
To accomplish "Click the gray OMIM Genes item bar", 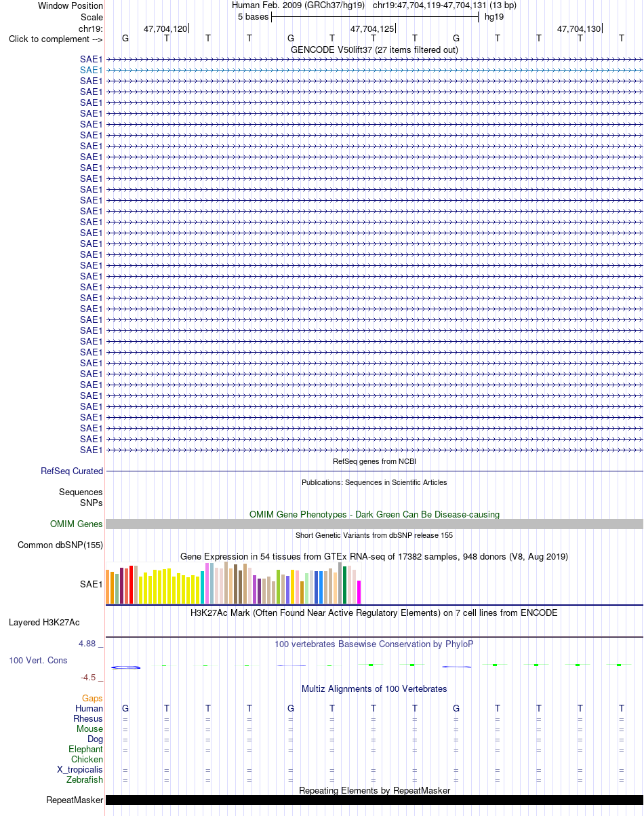I will pos(374,524).
